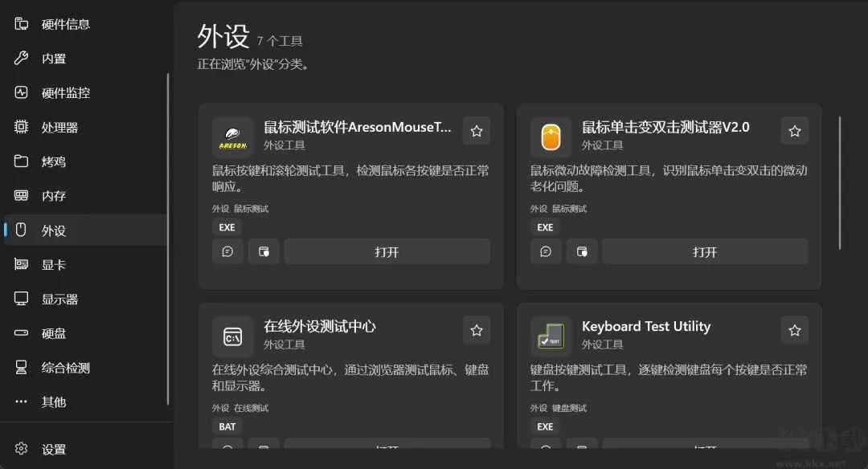
Task: Click 打开 for 鼠标测试软件AresonMouseTest
Action: pyautogui.click(x=387, y=251)
